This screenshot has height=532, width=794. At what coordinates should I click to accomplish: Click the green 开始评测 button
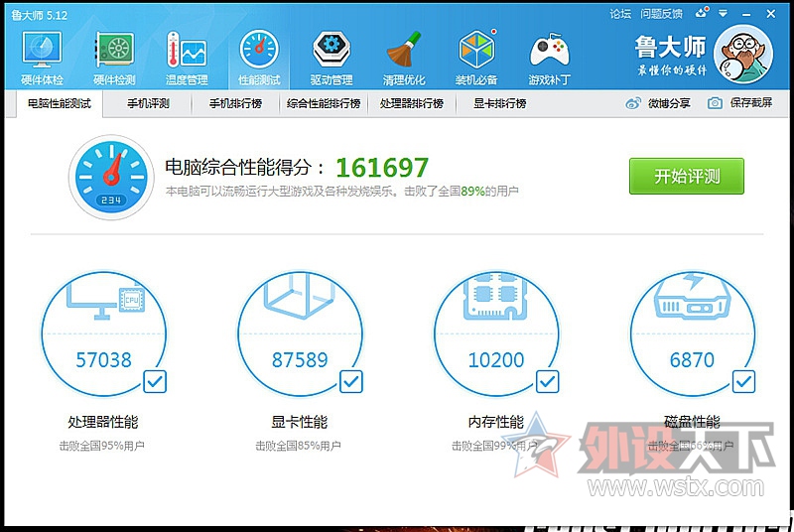(x=687, y=176)
